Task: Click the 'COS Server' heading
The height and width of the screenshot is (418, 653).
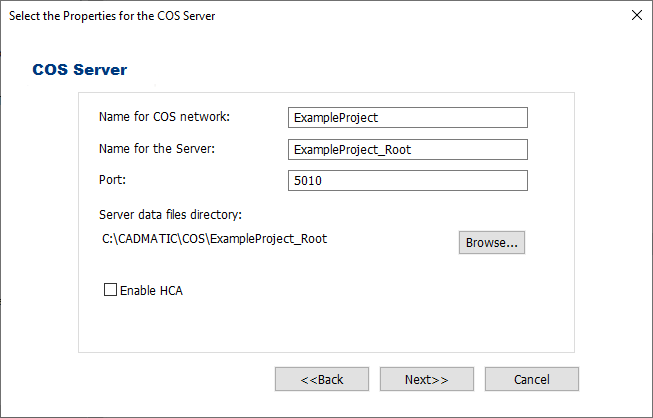Action: (80, 70)
